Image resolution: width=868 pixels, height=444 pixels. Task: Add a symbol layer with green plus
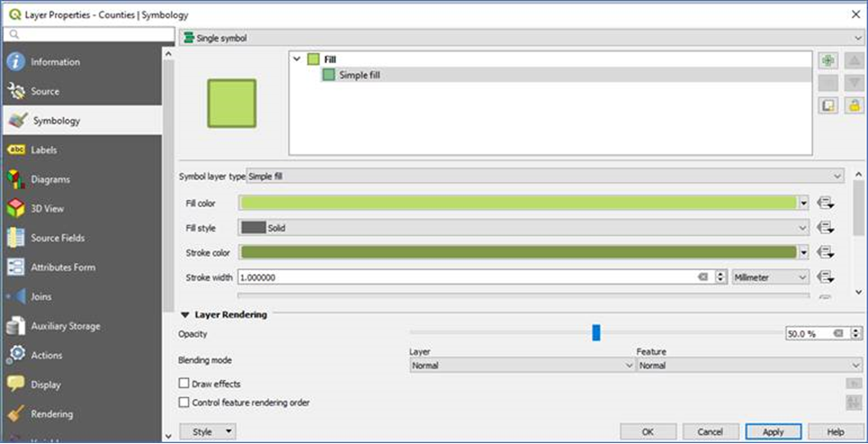tap(828, 61)
